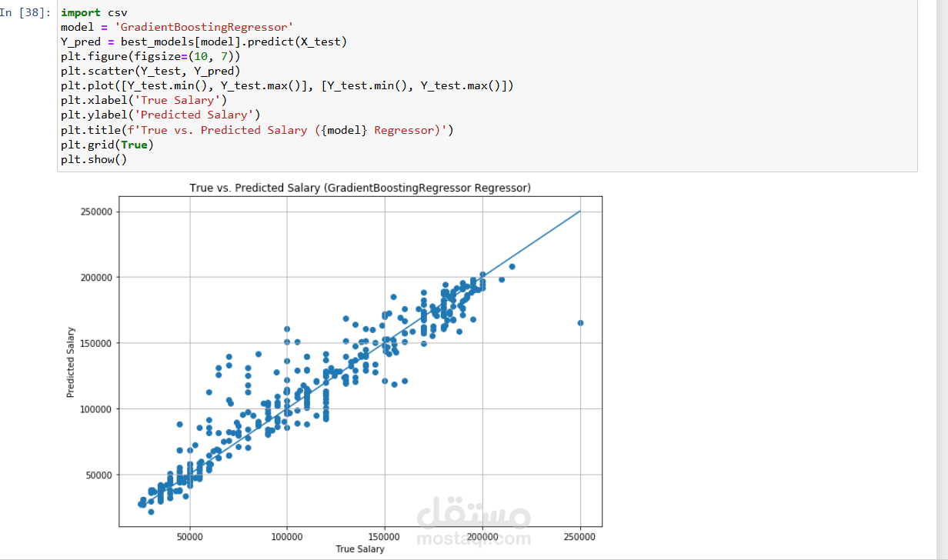Click the outlier point at 250000 true salary
The height and width of the screenshot is (560, 948).
(x=580, y=323)
